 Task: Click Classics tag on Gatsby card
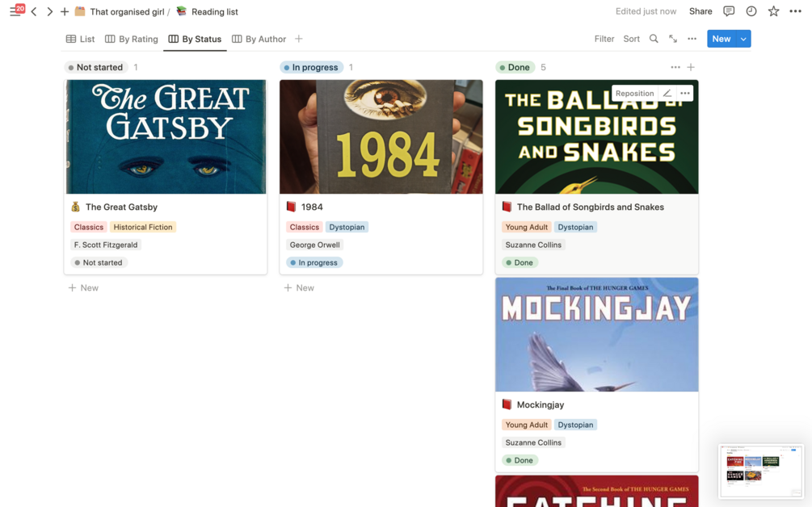(89, 227)
